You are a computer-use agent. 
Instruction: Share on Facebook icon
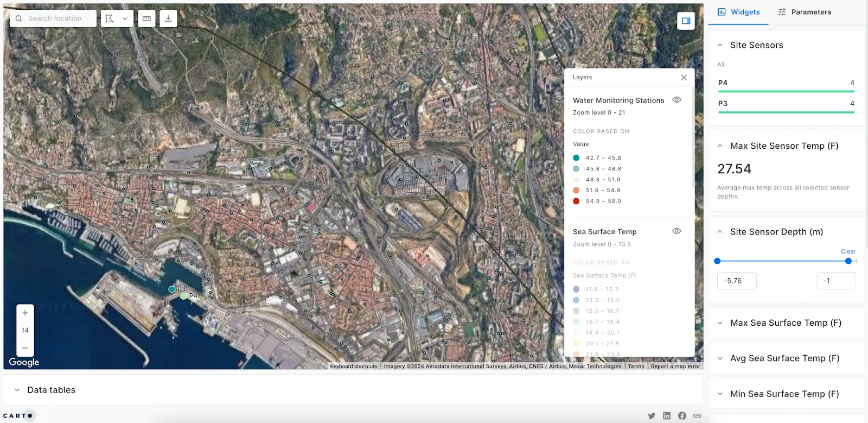[682, 416]
